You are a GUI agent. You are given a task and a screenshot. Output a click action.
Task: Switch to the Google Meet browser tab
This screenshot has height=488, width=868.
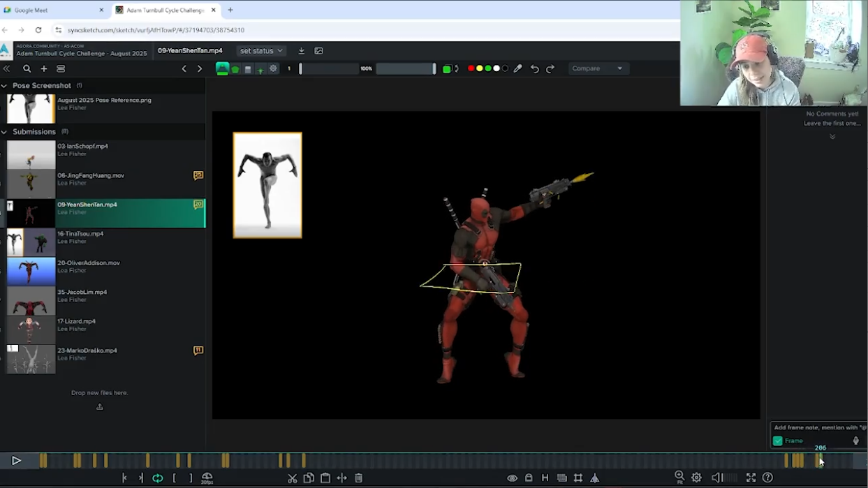click(54, 10)
